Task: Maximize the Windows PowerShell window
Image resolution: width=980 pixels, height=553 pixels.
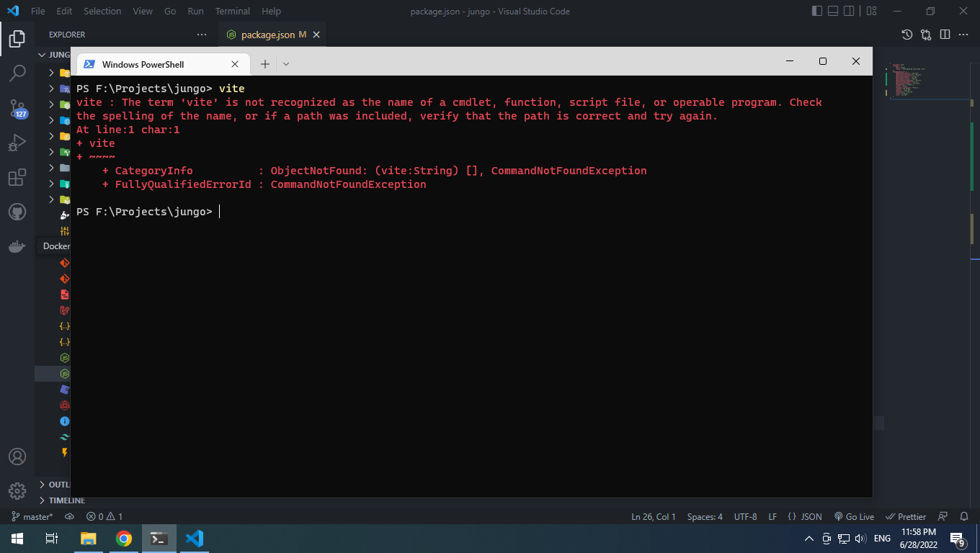Action: (x=823, y=61)
